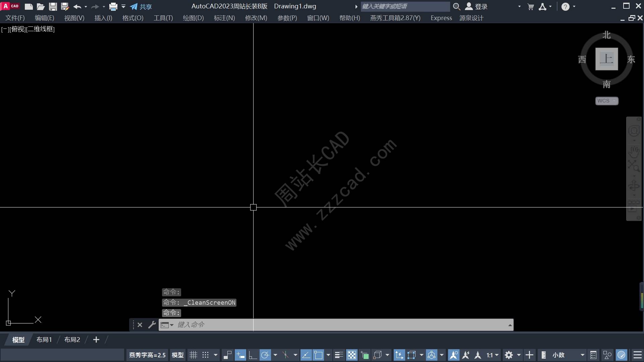
Task: Open the 视图(V) menu
Action: point(74,18)
